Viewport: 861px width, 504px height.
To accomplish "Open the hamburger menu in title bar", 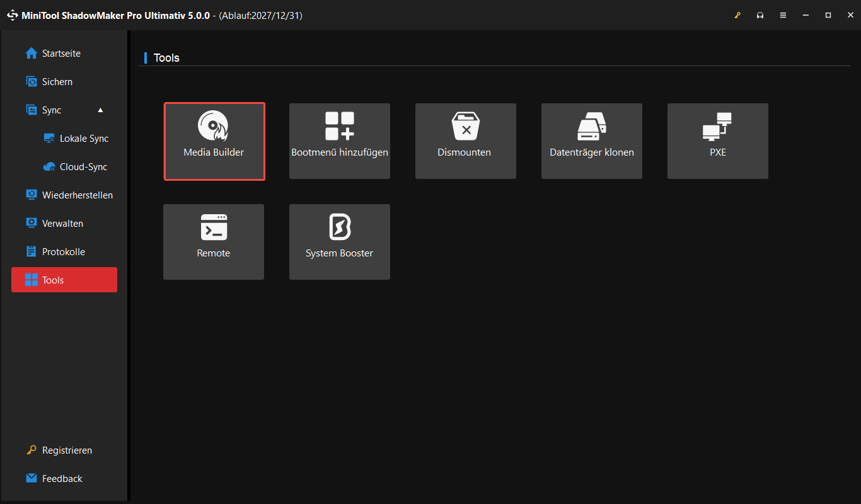I will pyautogui.click(x=783, y=15).
